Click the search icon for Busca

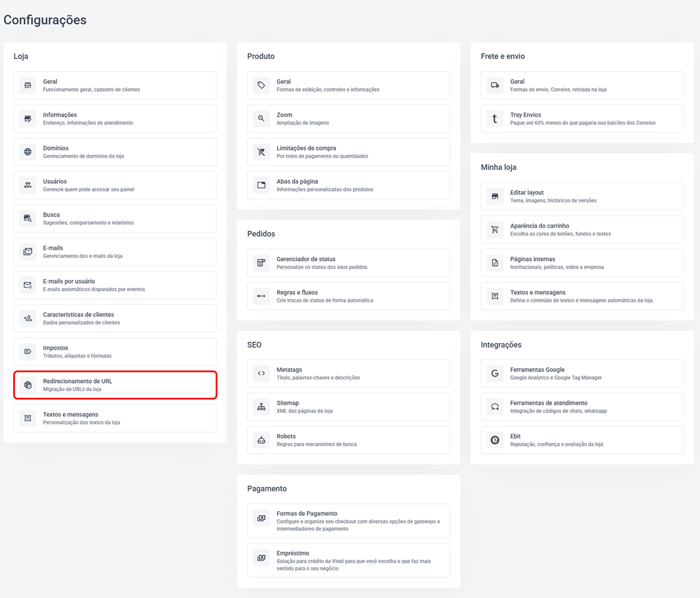tap(28, 219)
